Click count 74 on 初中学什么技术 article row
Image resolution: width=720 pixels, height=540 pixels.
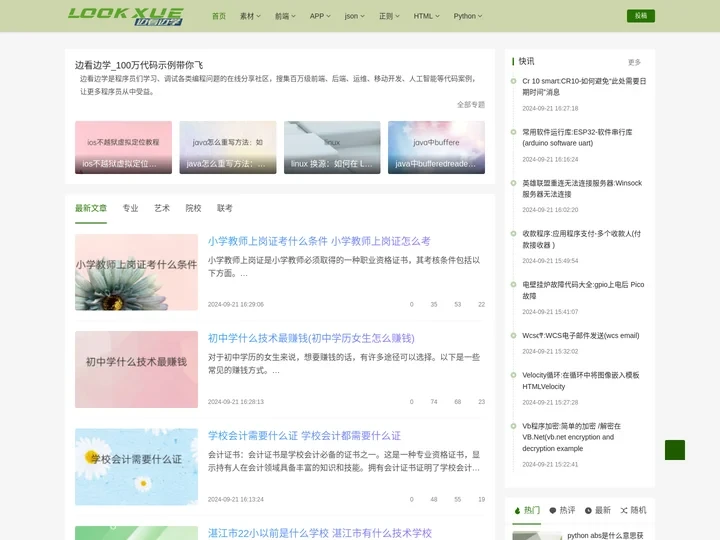coord(433,402)
